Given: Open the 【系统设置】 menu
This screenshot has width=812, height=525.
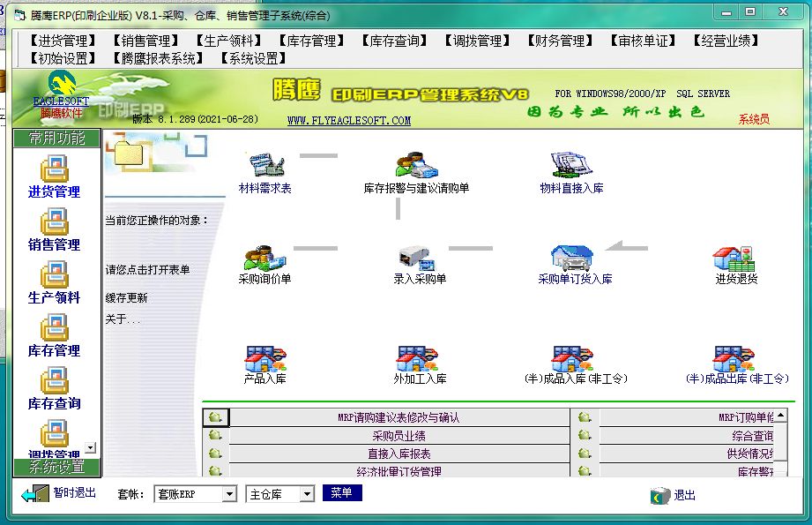Looking at the screenshot, I should [x=254, y=58].
